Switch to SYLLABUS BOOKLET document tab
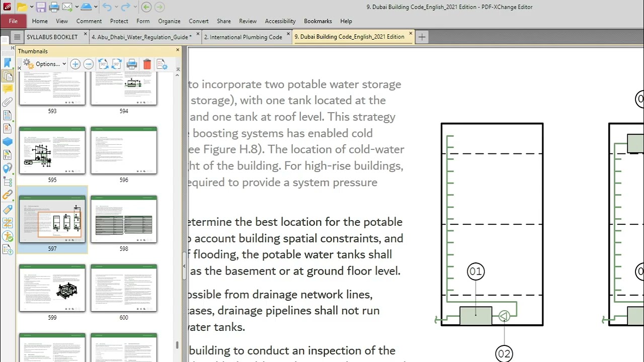 (52, 37)
